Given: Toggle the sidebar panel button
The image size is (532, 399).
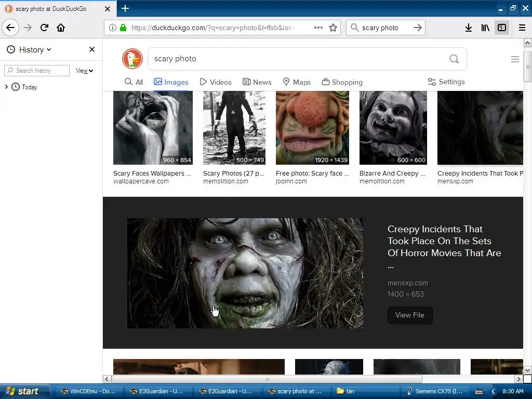Looking at the screenshot, I should tap(502, 28).
